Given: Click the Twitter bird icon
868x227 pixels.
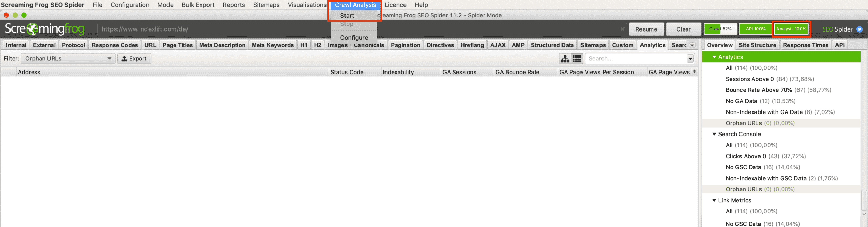Looking at the screenshot, I should tap(860, 29).
